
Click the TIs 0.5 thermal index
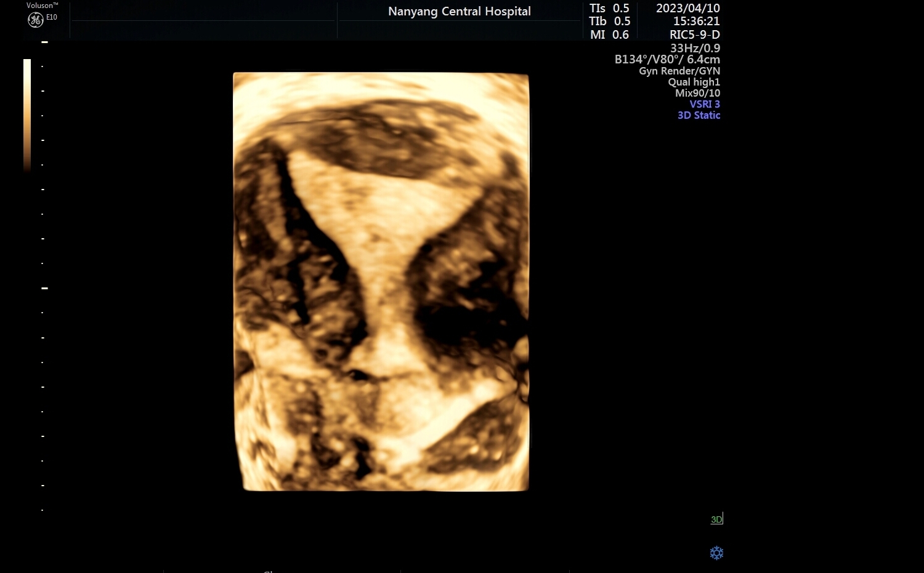pyautogui.click(x=609, y=8)
